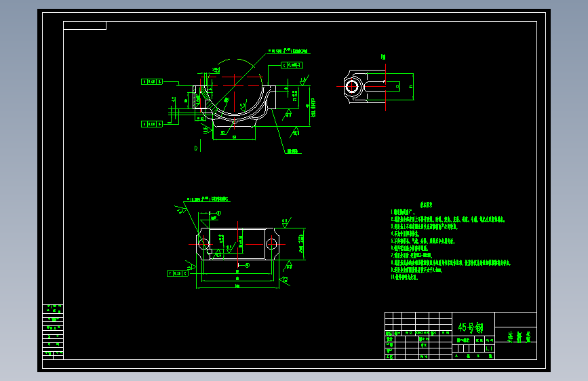Select the D section label below front view
This screenshot has height=381, width=588.
pos(196,148)
